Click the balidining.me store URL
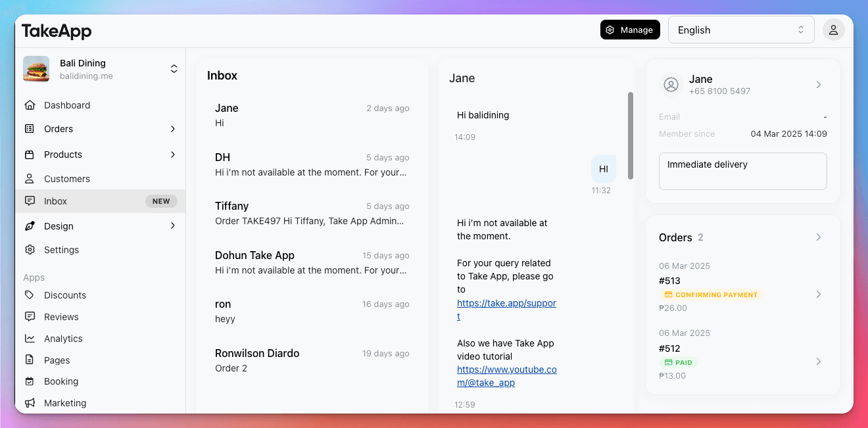Screen dimensions: 868x428 [x=86, y=76]
